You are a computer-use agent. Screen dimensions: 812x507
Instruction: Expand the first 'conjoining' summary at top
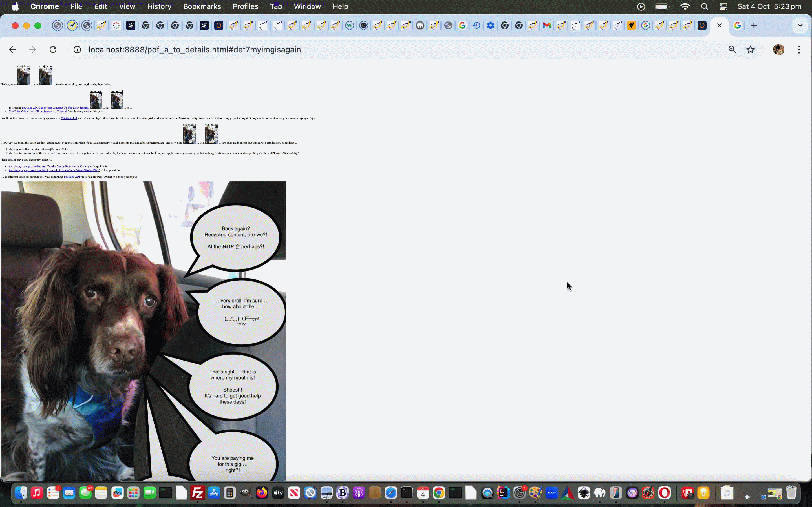click(23, 66)
